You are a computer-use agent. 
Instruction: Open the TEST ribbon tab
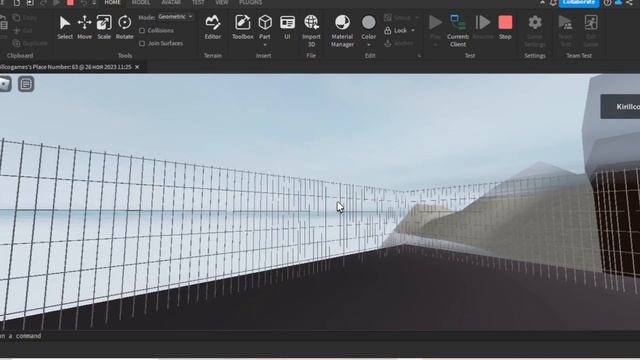point(198,2)
